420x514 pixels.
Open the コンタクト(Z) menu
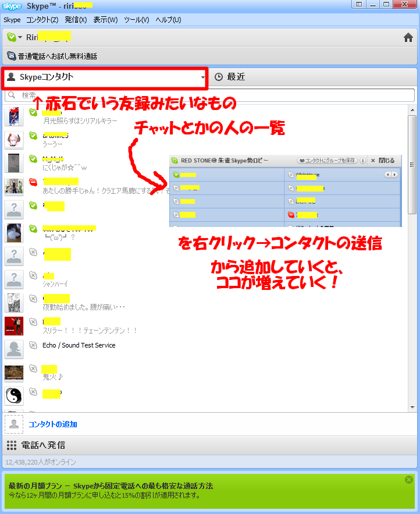(42, 20)
